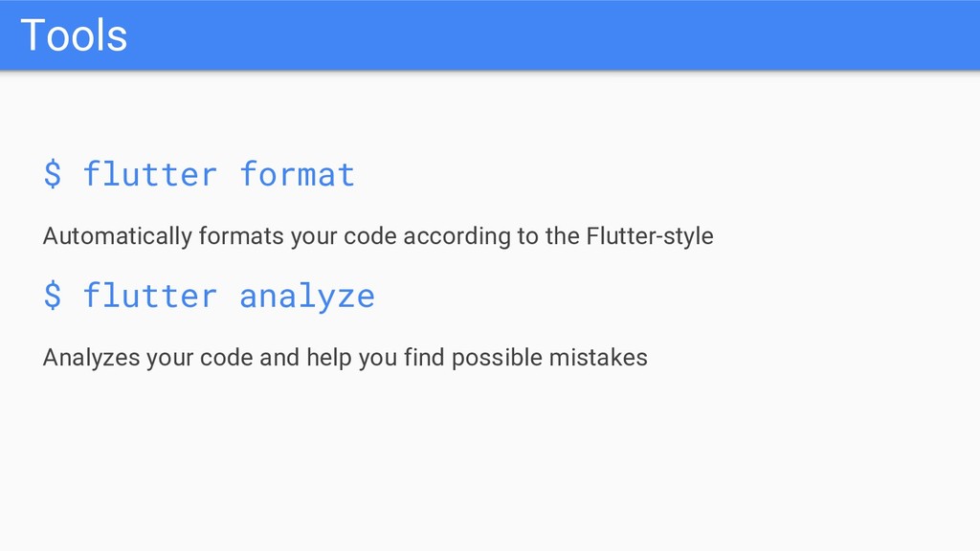The width and height of the screenshot is (980, 551).
Task: Select the dollar sign before flutter format
Action: pos(54,174)
